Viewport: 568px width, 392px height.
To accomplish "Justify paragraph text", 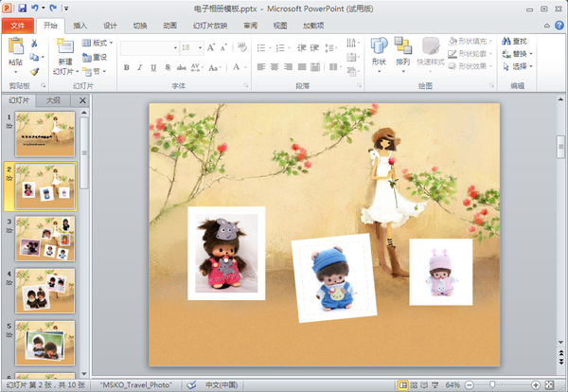I will coord(302,66).
